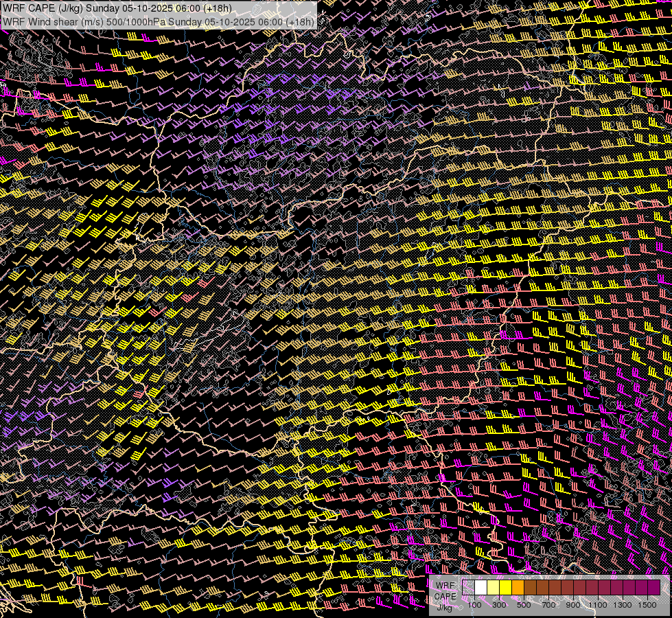Pick the bright yellow legend swatch
Screen dimensions: 672x618
[506, 588]
